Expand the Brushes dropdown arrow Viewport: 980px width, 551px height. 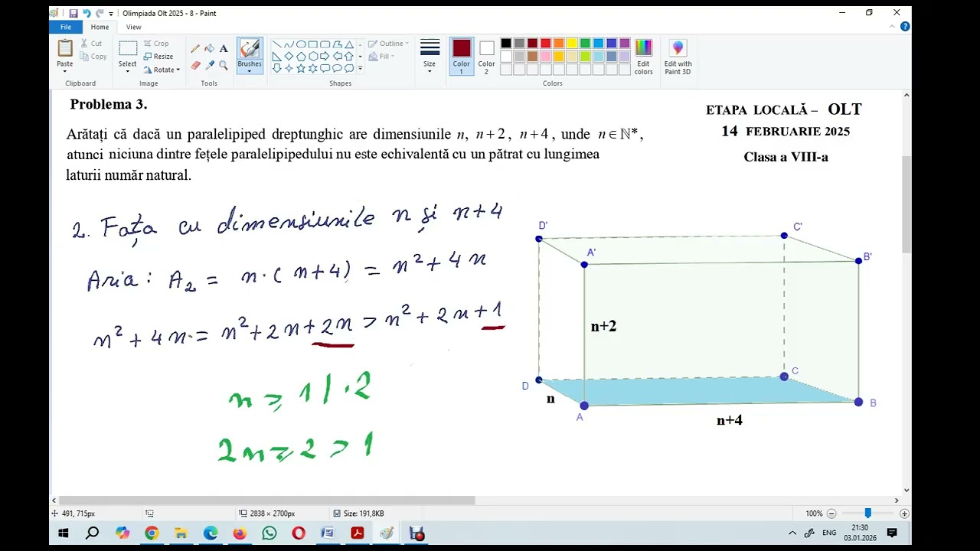point(250,71)
